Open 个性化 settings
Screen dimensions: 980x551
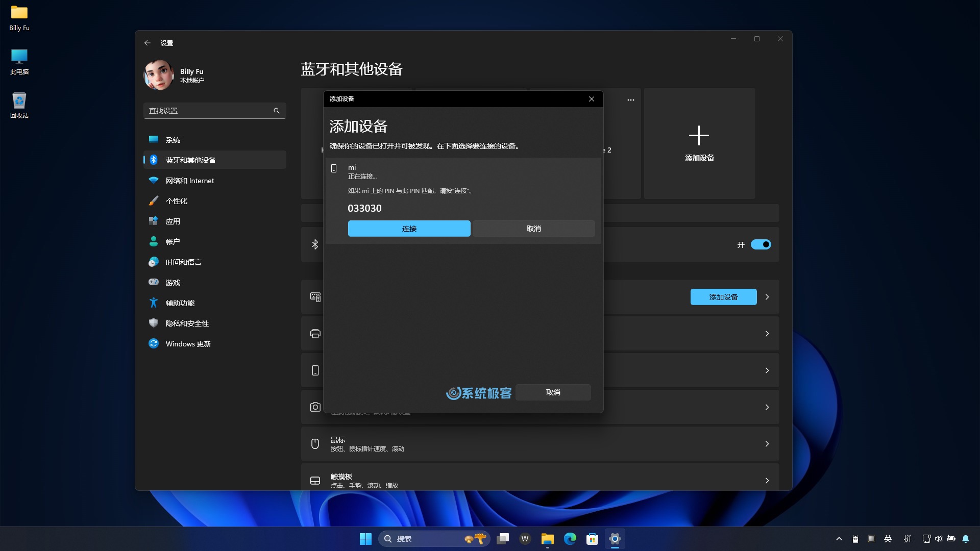tap(214, 201)
